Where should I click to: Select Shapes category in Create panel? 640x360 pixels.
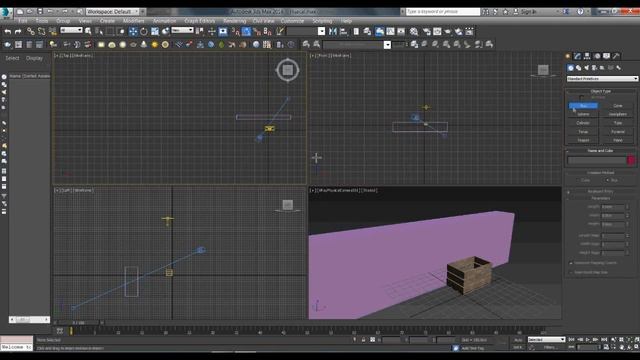pos(578,68)
